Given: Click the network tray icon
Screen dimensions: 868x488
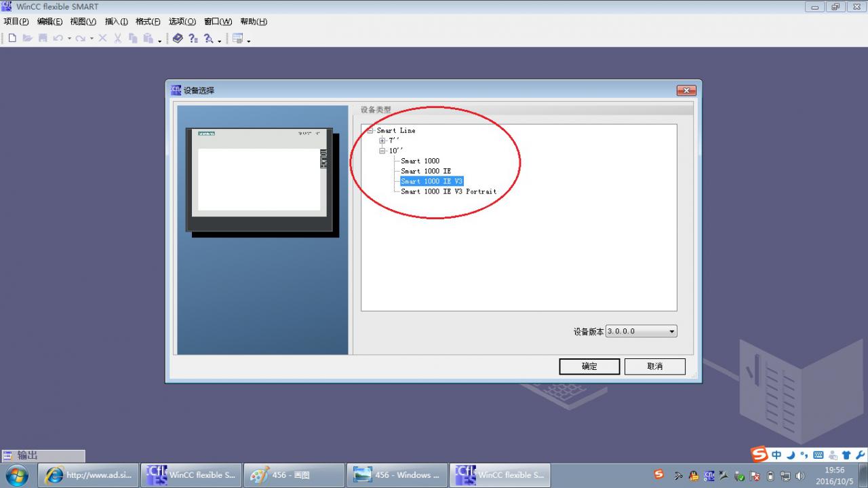Looking at the screenshot, I should click(785, 476).
